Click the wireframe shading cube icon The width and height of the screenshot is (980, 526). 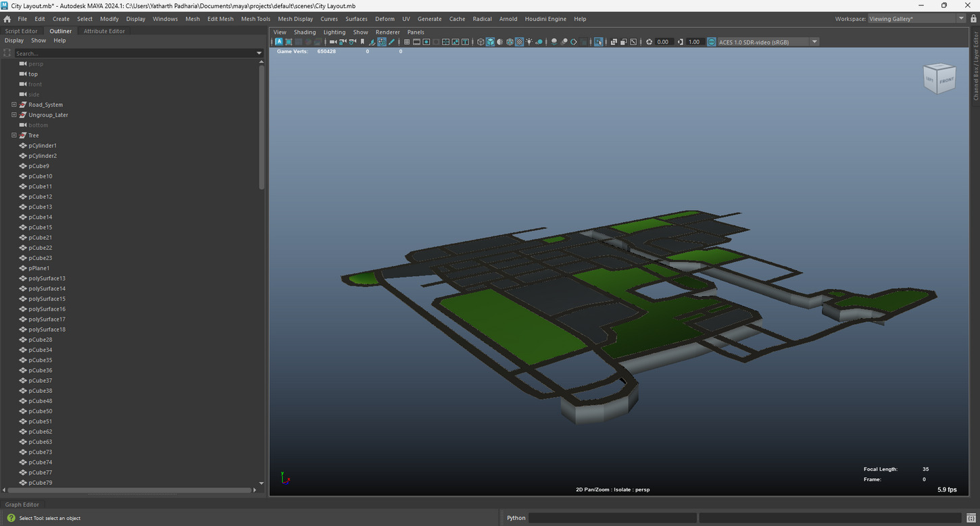(x=481, y=42)
